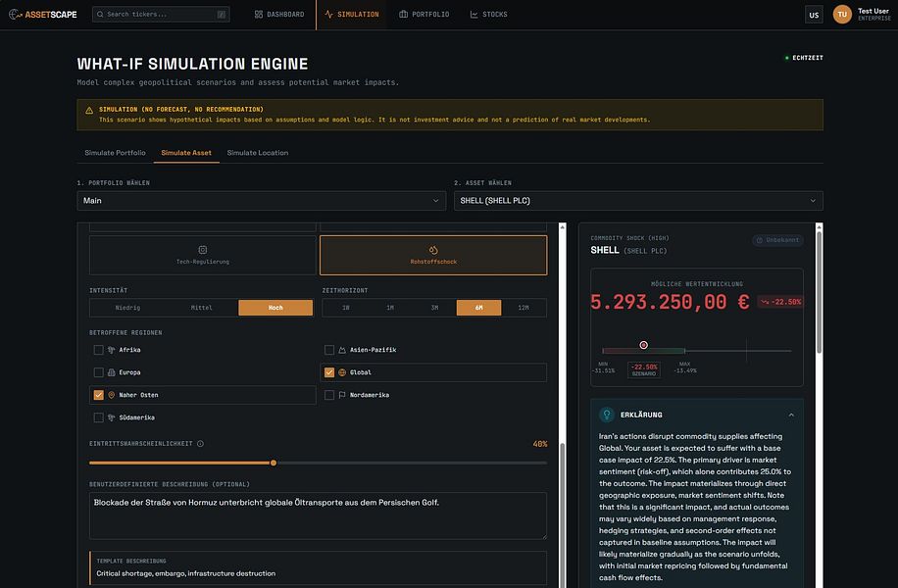Viewport: 898px width, 588px height.
Task: Check the Nordamerika checkbox
Action: click(329, 395)
